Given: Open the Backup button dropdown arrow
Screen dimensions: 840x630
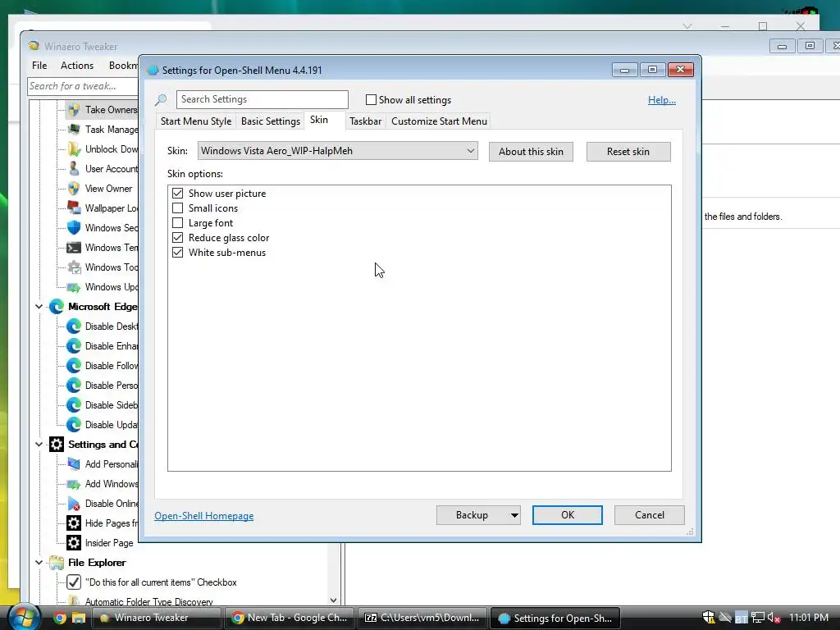Looking at the screenshot, I should click(x=514, y=515).
